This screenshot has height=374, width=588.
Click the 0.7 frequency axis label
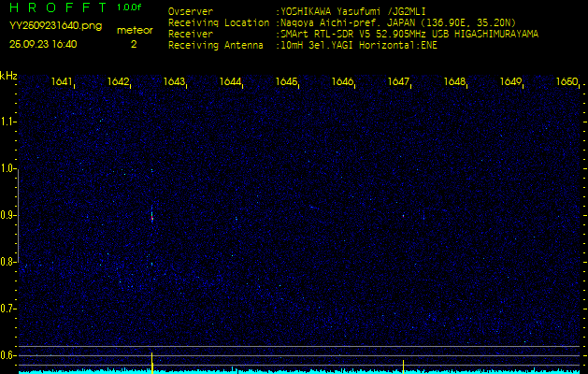coord(8,309)
